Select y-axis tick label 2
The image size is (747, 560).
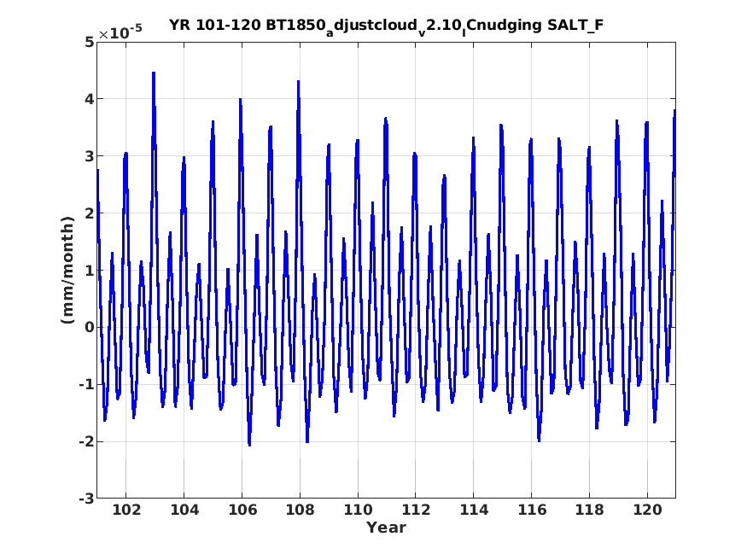point(90,213)
